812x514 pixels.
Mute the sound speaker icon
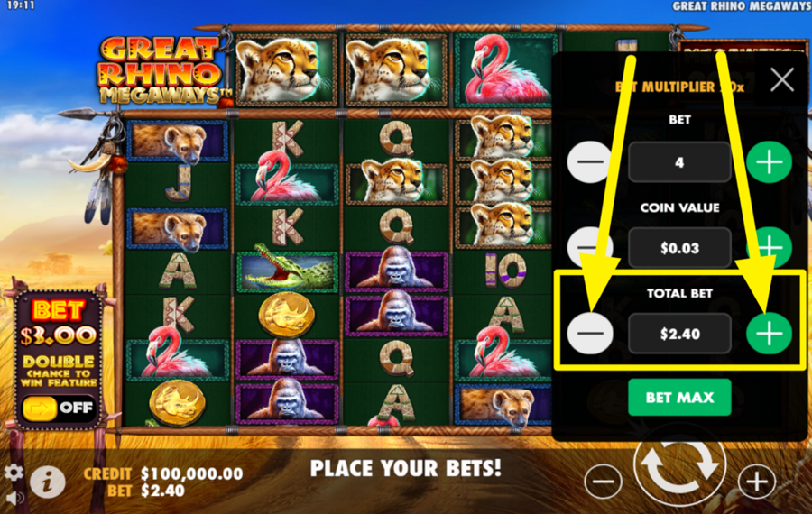[x=15, y=499]
